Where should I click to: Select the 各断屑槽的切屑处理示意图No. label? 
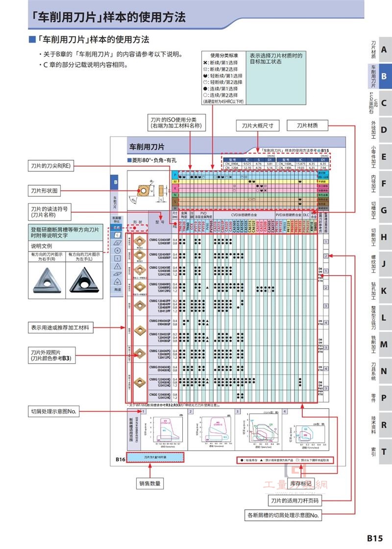click(283, 515)
